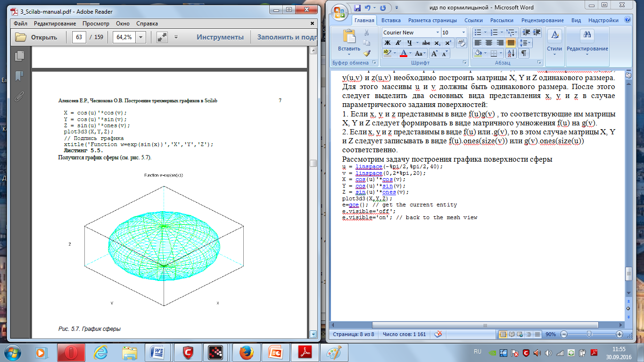This screenshot has width=644, height=362.
Task: Open the Просмотр menu in Adobe Reader
Action: click(96, 24)
